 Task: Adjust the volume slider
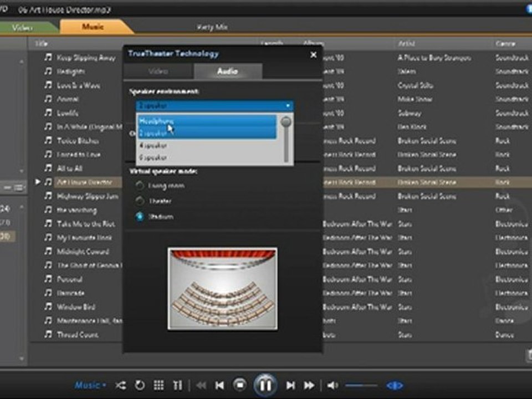click(360, 385)
